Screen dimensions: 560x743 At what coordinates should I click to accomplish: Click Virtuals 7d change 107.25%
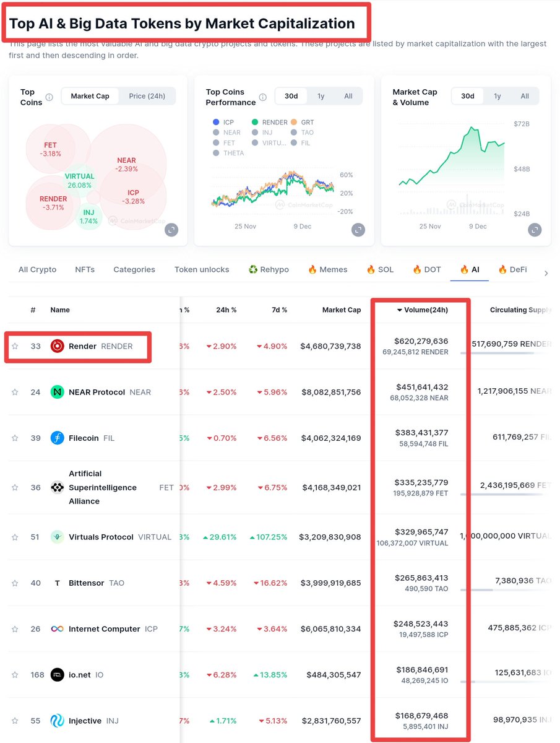tap(269, 537)
